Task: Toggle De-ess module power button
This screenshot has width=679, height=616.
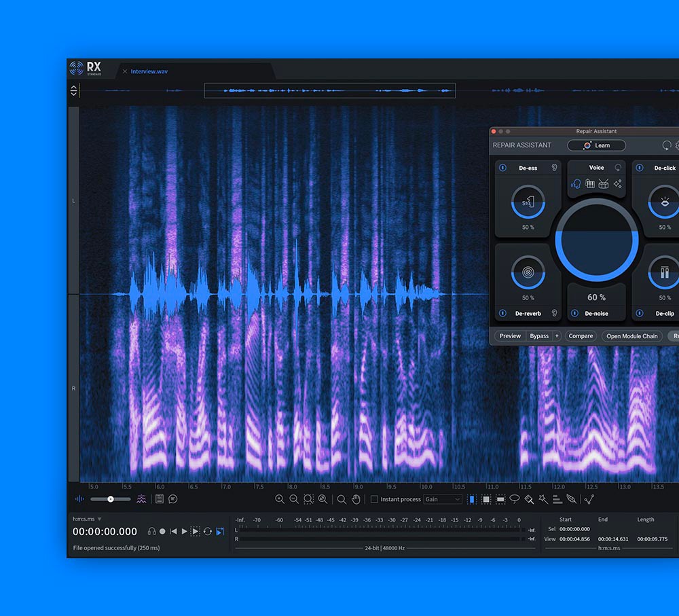Action: [x=502, y=168]
